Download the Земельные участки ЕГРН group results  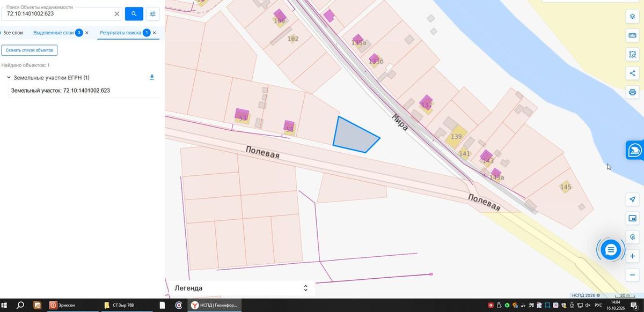click(152, 77)
